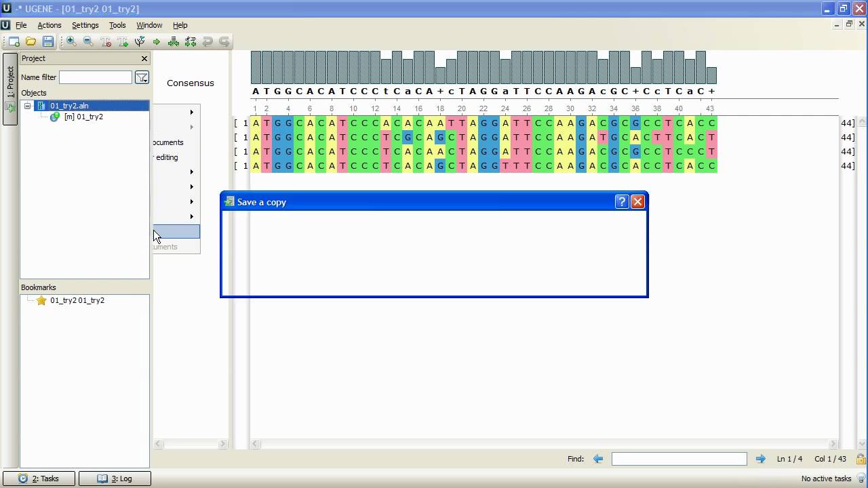Reset the alignment font zoom icon

pos(106,41)
